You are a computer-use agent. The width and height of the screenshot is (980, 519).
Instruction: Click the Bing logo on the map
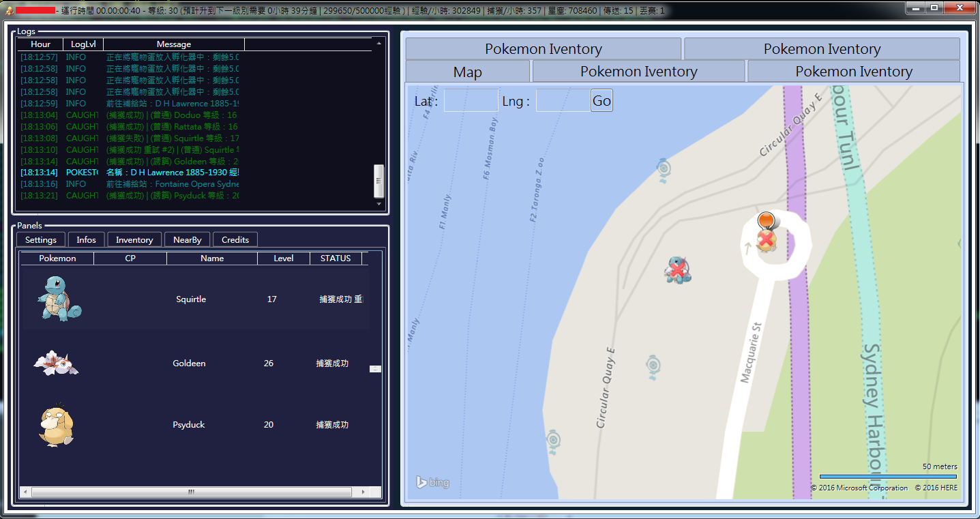[432, 483]
